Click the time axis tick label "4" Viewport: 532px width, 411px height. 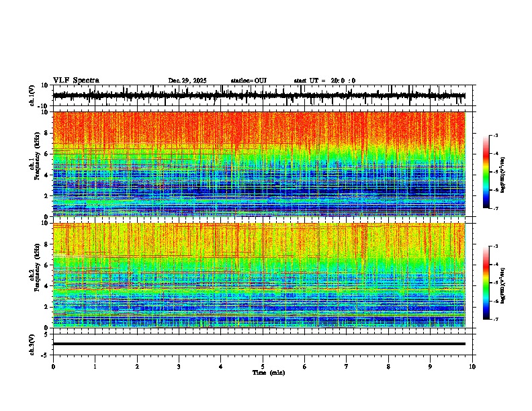pos(221,367)
